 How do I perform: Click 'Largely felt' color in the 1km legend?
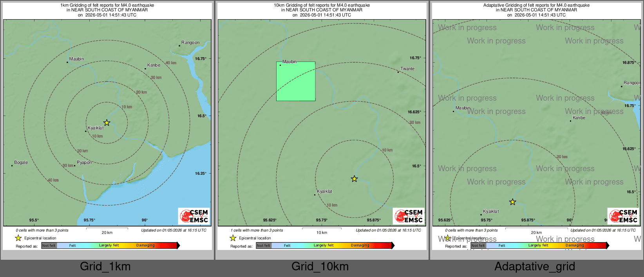point(109,246)
